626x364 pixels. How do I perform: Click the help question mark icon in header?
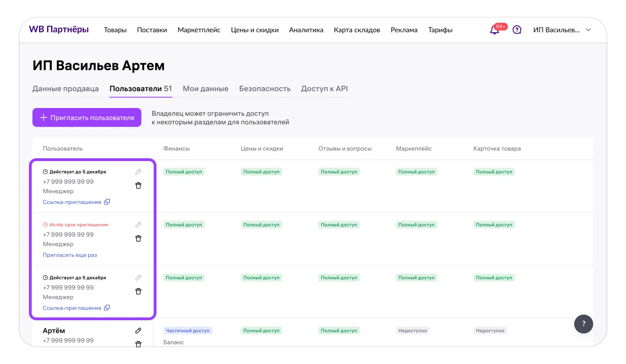517,30
